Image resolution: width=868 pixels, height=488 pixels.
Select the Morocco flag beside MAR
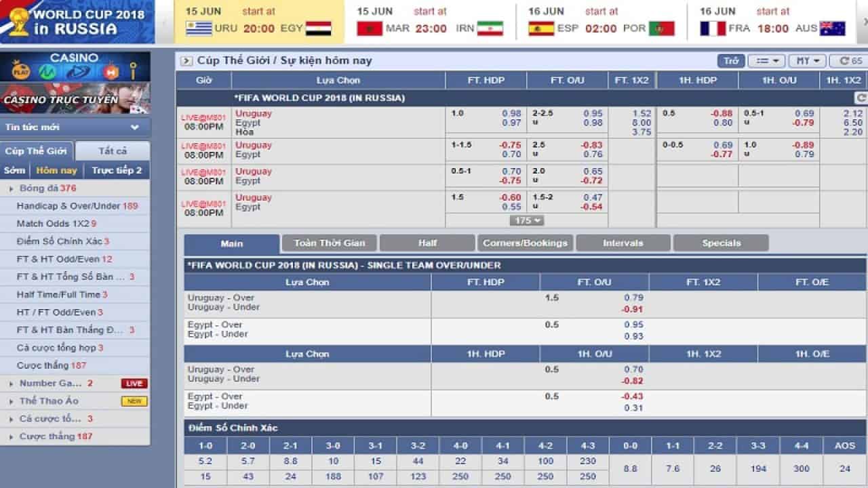(370, 28)
